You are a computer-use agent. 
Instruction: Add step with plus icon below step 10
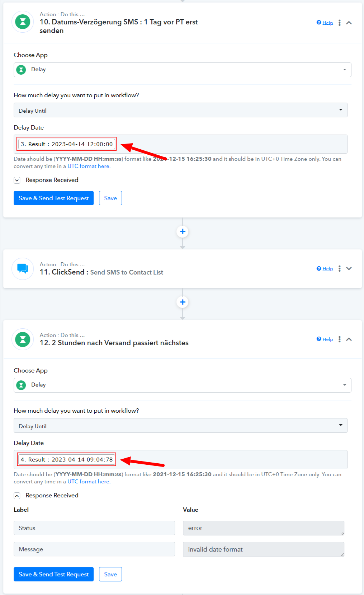coord(183,231)
